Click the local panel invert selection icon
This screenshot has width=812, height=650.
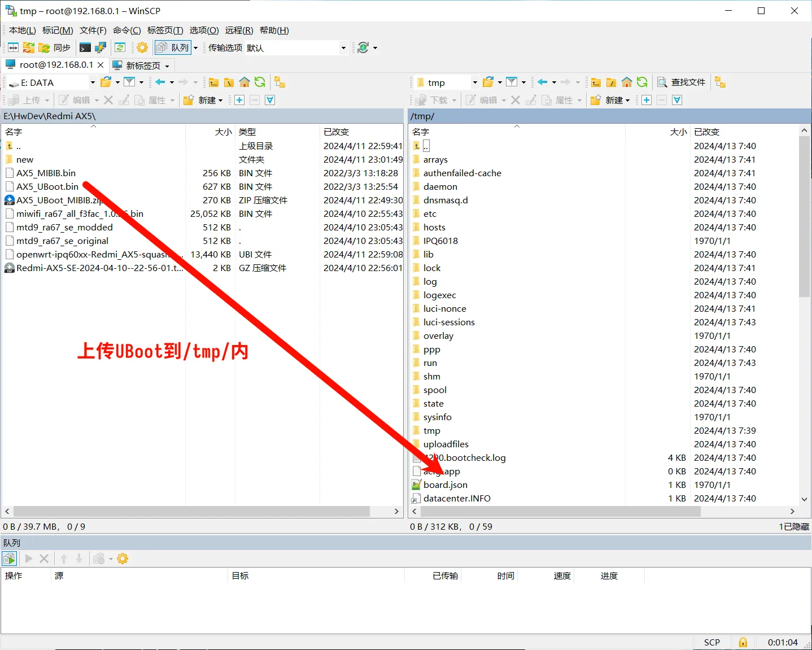point(270,100)
